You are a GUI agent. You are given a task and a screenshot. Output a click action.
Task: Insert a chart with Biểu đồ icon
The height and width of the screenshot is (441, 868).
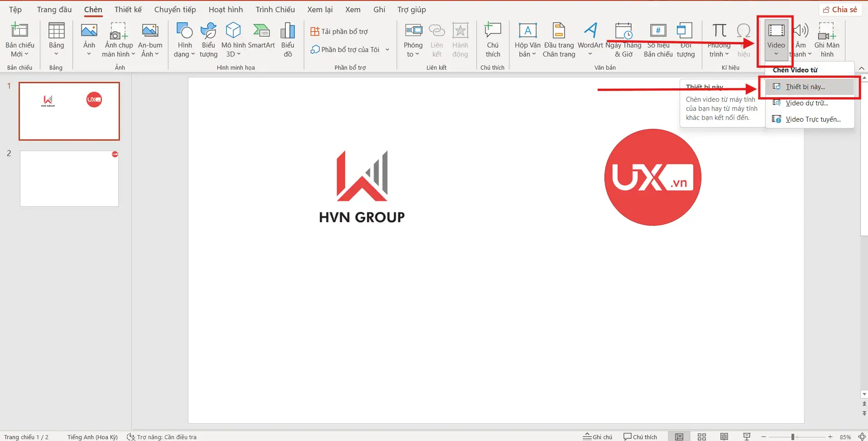[x=288, y=40]
